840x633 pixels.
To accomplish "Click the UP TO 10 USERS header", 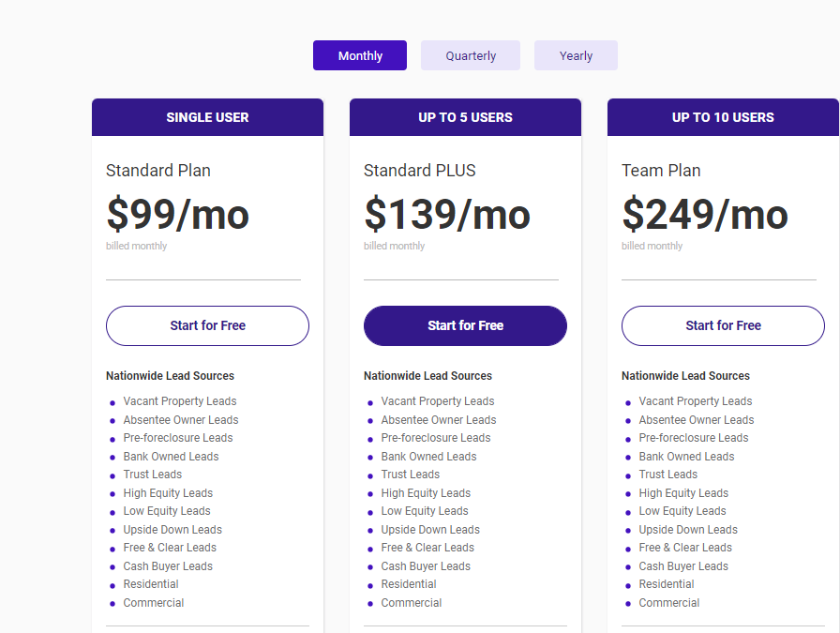I will point(723,117).
